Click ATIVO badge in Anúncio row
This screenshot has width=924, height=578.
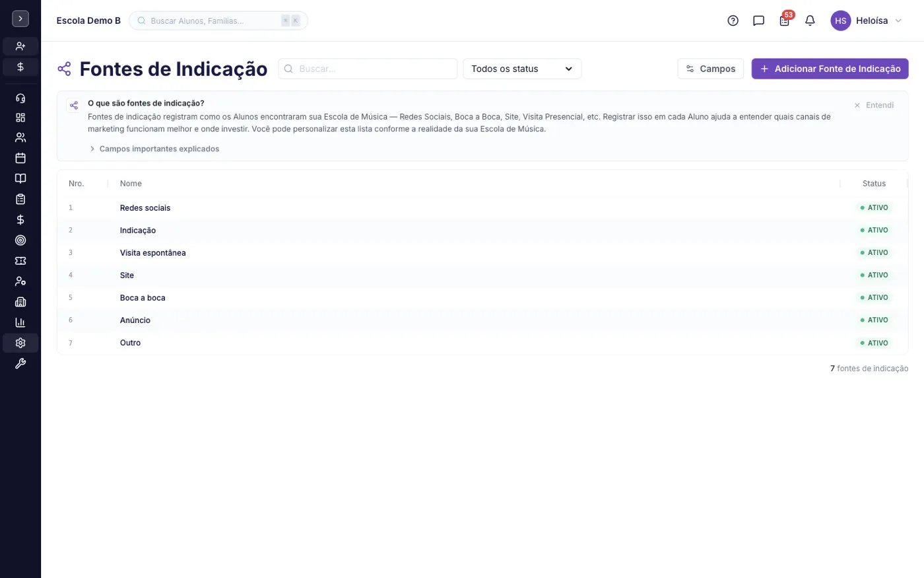[x=874, y=320]
